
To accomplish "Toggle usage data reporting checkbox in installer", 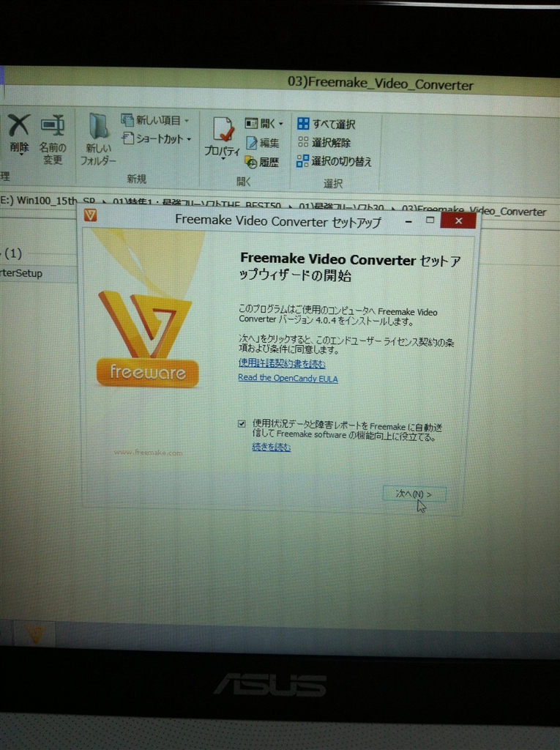I will tap(242, 423).
